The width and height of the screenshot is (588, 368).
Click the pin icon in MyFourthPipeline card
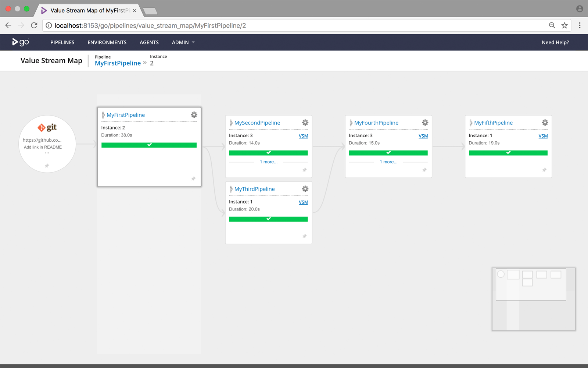[424, 170]
